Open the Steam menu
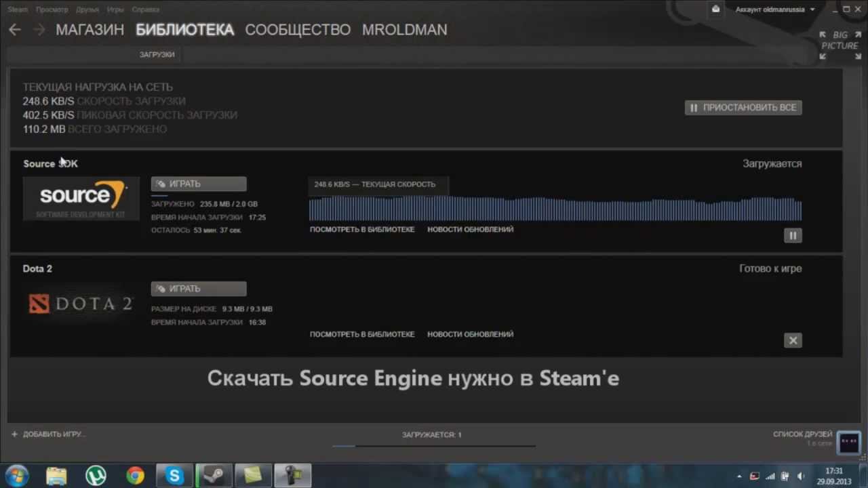 18,9
